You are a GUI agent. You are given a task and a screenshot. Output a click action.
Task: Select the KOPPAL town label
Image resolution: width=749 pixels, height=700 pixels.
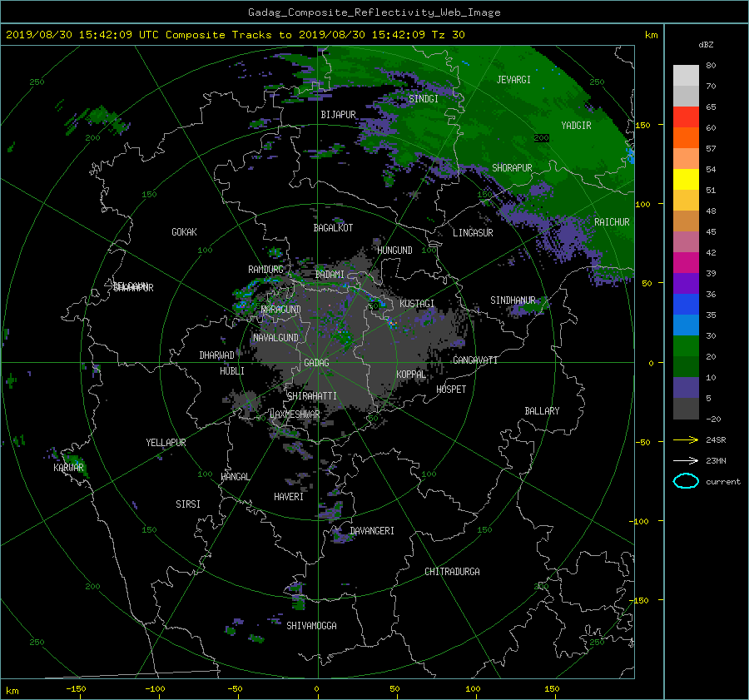pos(411,375)
